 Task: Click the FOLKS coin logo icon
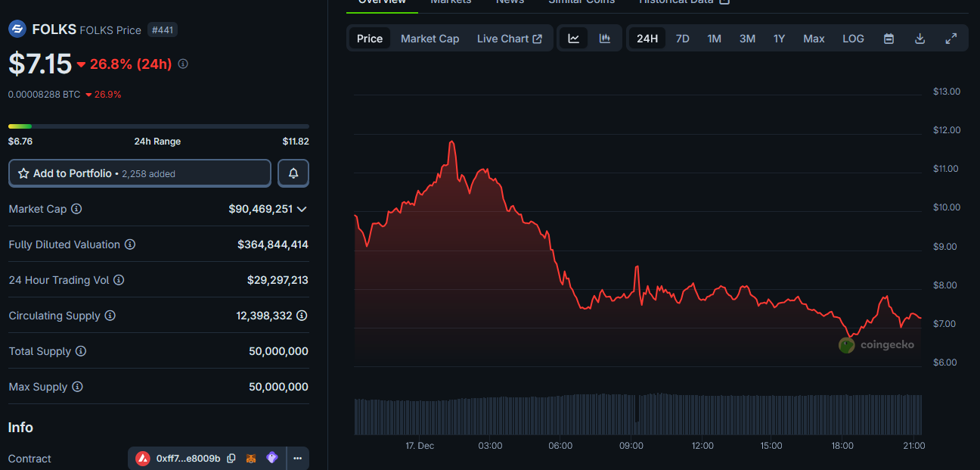tap(17, 30)
